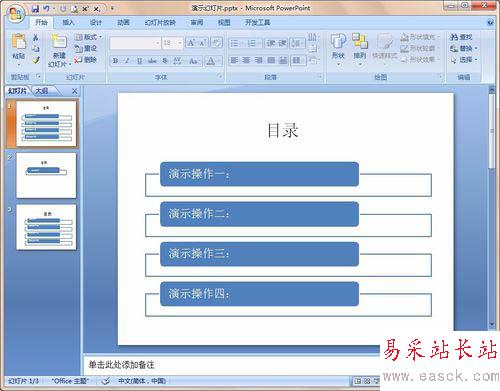Open the 版式 slide layout dropdown

88,37
